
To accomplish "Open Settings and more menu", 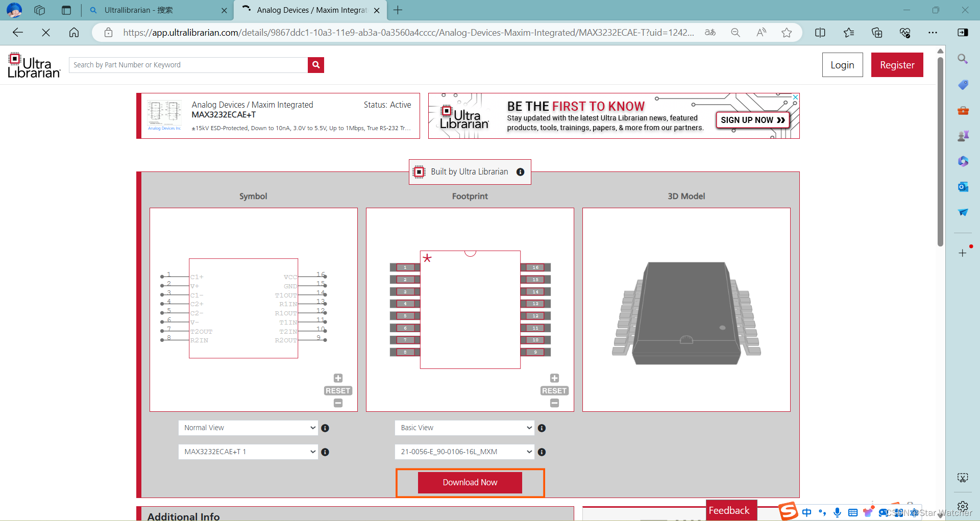I will (x=933, y=33).
